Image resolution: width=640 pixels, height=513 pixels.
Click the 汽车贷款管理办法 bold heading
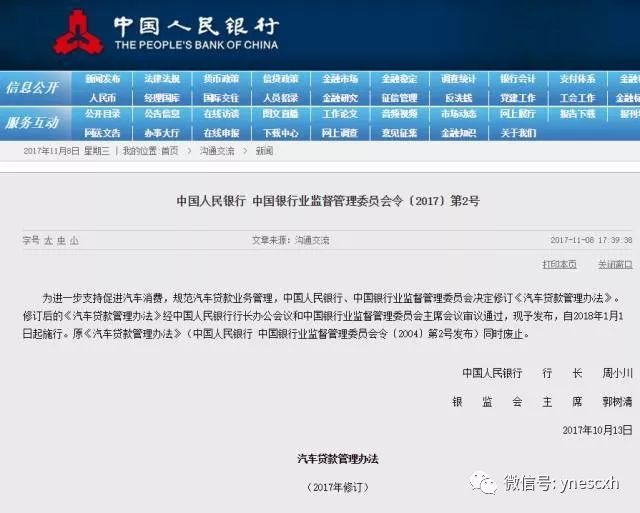coord(338,459)
